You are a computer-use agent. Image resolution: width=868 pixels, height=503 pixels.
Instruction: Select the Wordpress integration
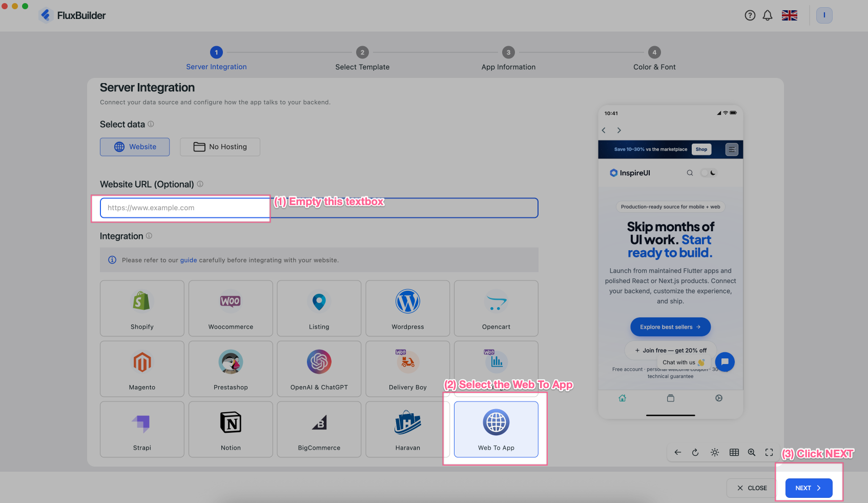(x=408, y=308)
